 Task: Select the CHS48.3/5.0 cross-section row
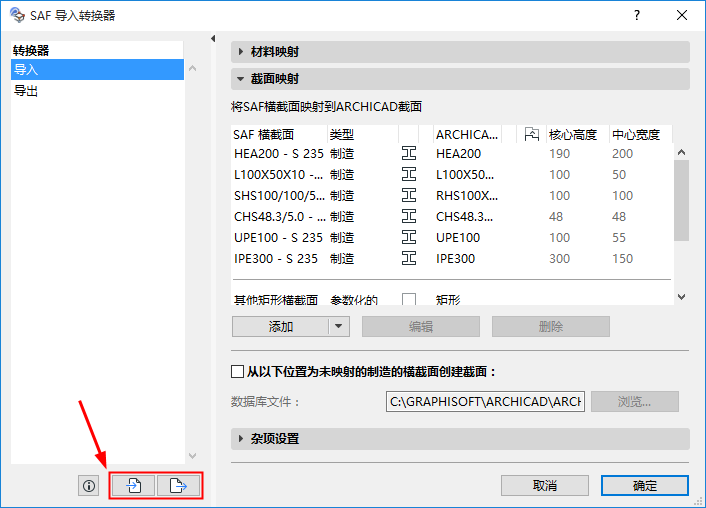tap(452, 217)
